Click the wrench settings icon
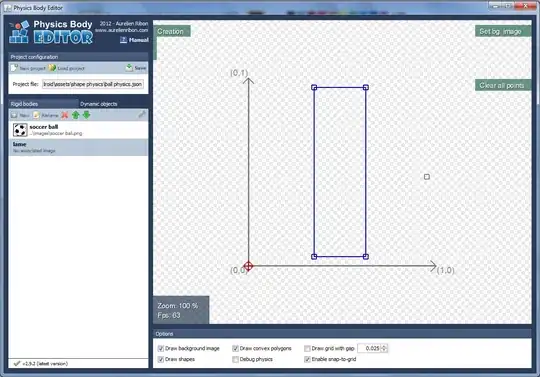Screen dimensions: 540x377 coord(142,115)
